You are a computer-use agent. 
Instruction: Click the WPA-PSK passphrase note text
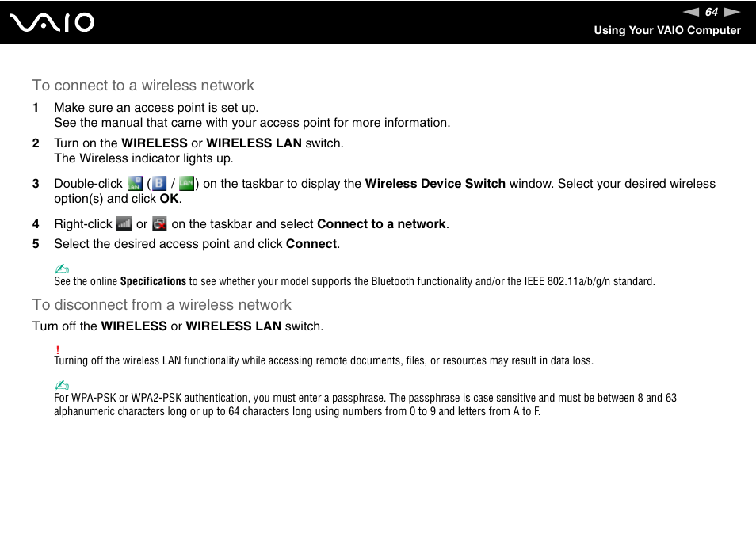365,405
